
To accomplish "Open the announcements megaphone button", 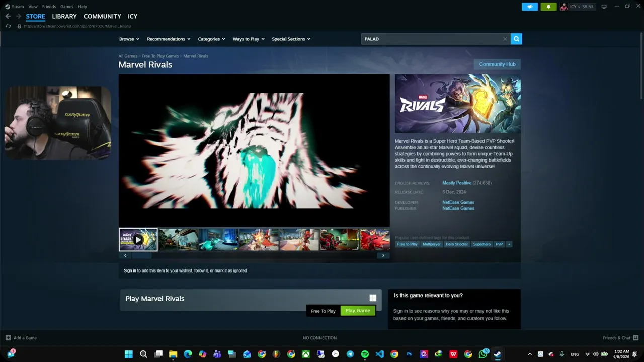I will click(530, 7).
